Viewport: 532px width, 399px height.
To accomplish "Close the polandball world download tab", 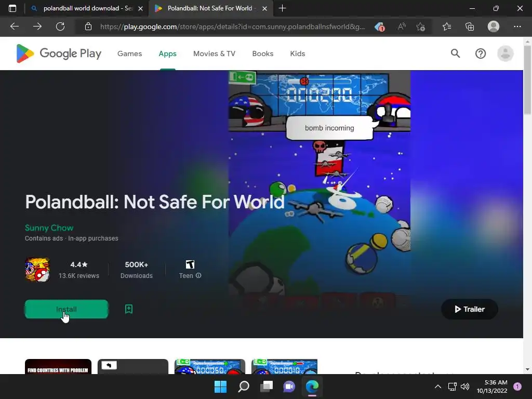I will (140, 8).
